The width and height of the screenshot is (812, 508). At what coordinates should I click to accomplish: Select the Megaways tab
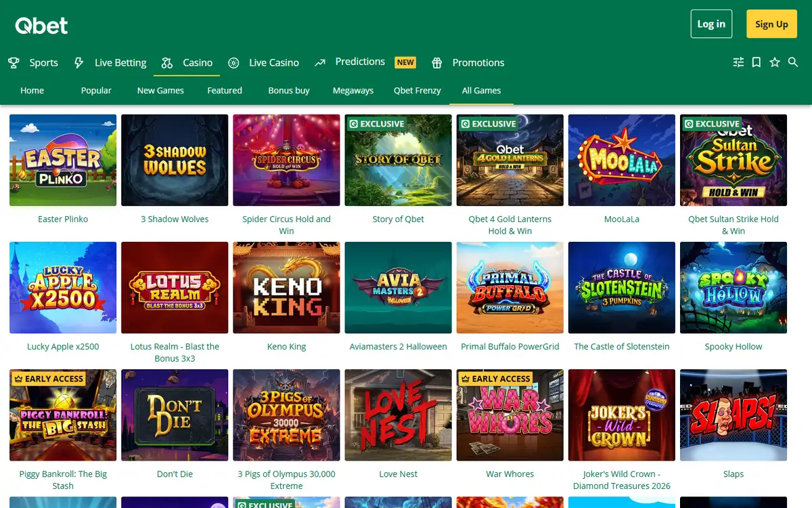[353, 90]
